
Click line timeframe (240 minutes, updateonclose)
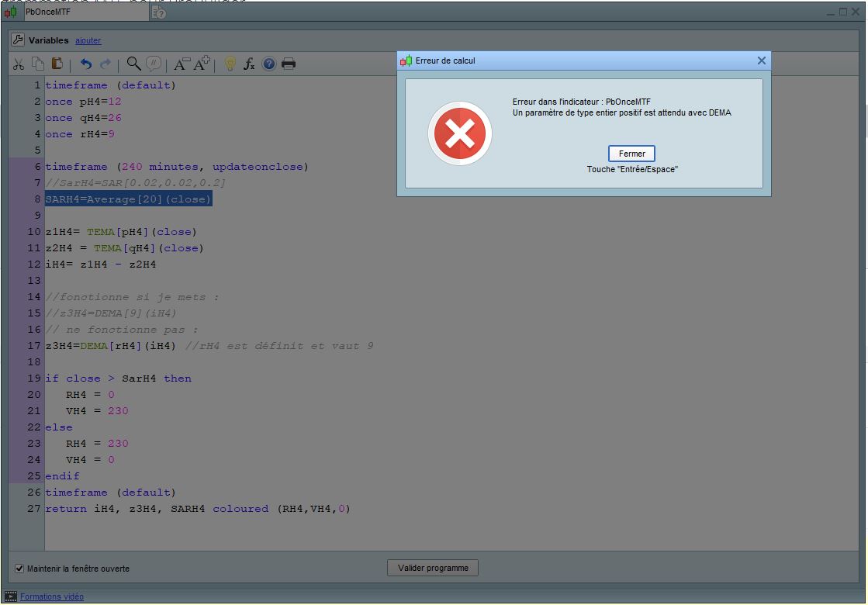point(177,167)
